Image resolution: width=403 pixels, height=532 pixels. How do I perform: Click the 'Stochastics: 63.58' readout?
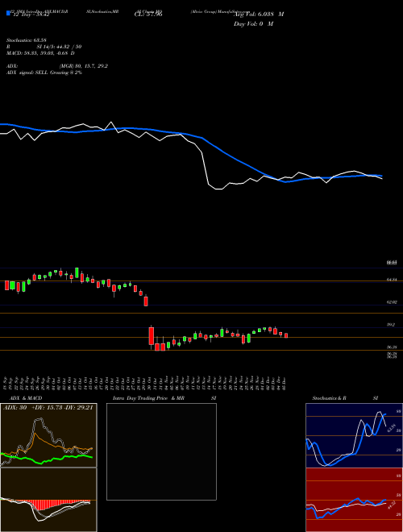point(27,40)
